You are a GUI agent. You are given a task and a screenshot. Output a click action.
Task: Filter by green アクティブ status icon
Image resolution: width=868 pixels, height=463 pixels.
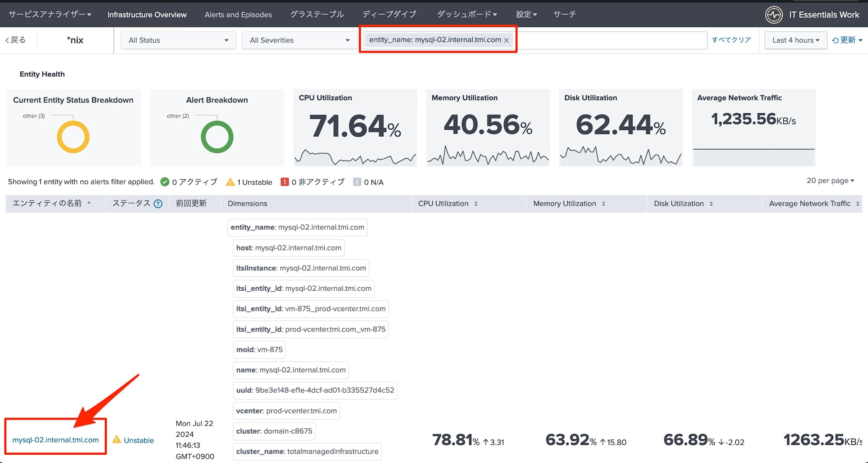pos(164,182)
